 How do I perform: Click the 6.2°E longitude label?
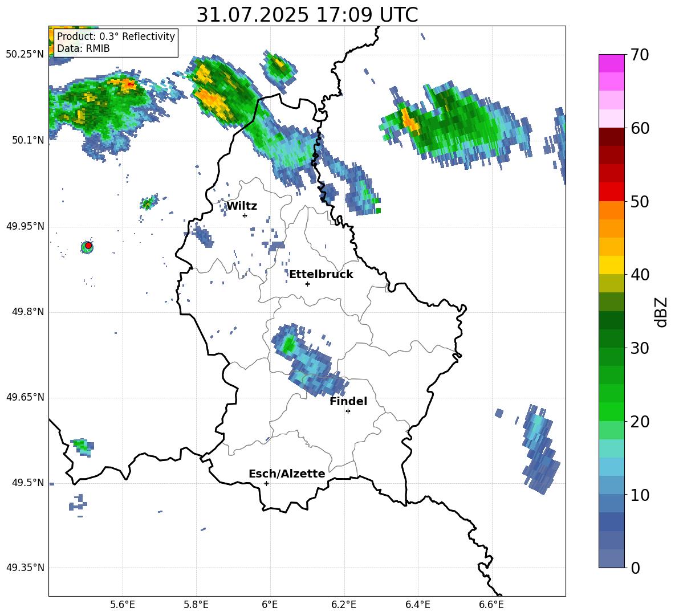coord(344,605)
